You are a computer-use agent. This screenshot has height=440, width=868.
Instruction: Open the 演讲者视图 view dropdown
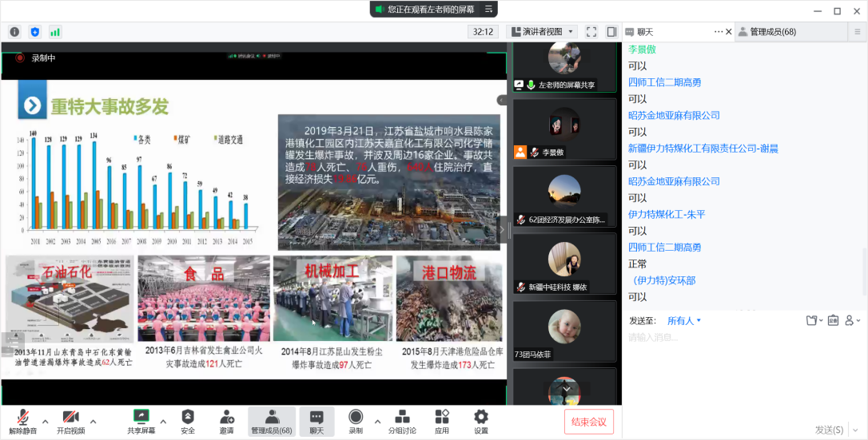pyautogui.click(x=541, y=32)
